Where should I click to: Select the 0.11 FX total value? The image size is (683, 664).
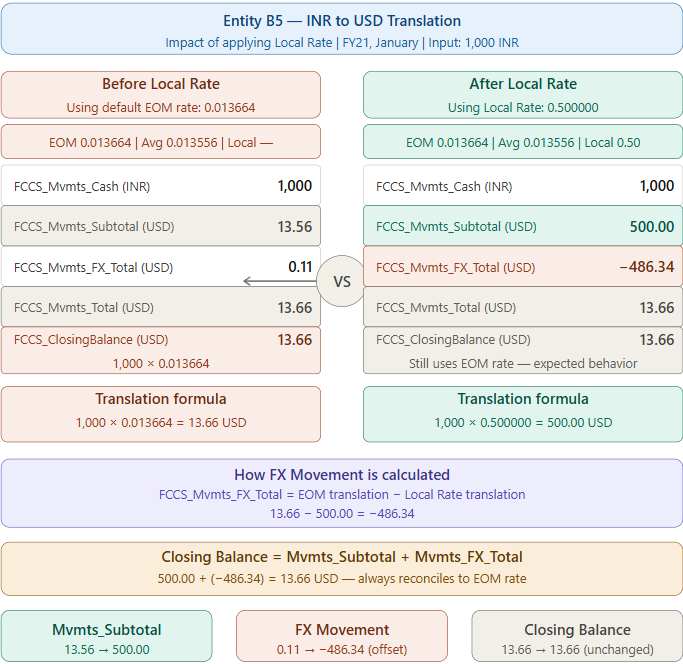300,267
